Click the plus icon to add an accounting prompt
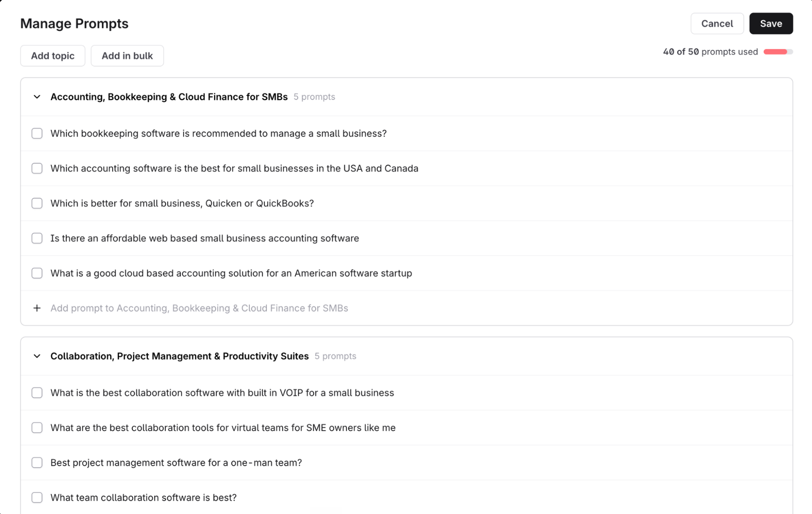 [37, 308]
